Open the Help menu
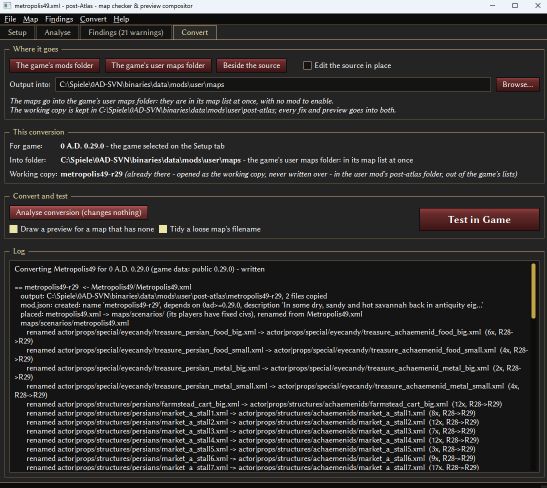Image resolution: width=547 pixels, height=488 pixels. (x=121, y=19)
